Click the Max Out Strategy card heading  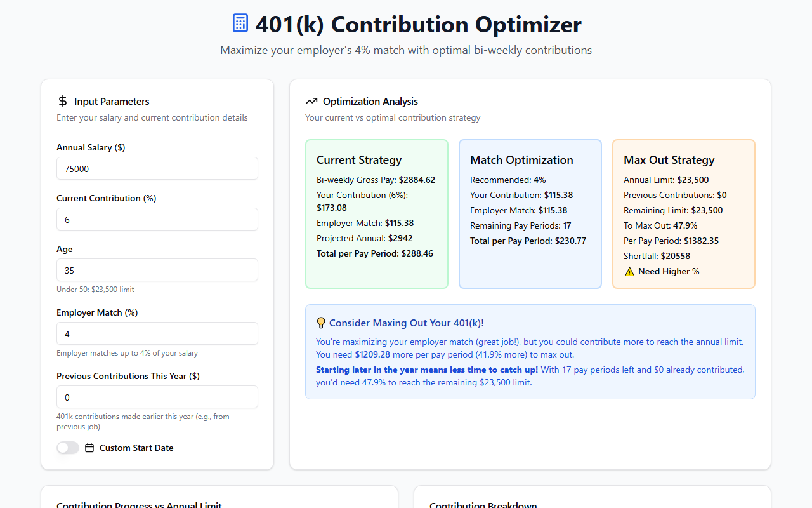pyautogui.click(x=669, y=160)
